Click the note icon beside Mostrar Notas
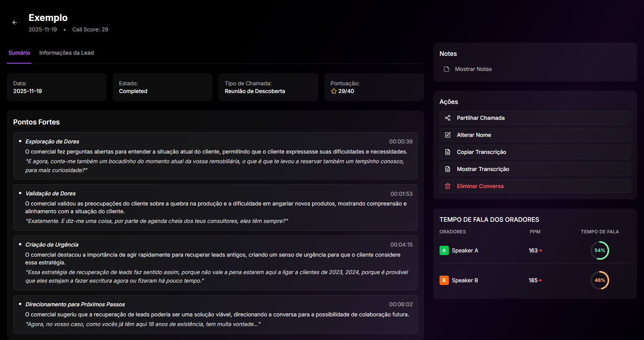 click(447, 69)
